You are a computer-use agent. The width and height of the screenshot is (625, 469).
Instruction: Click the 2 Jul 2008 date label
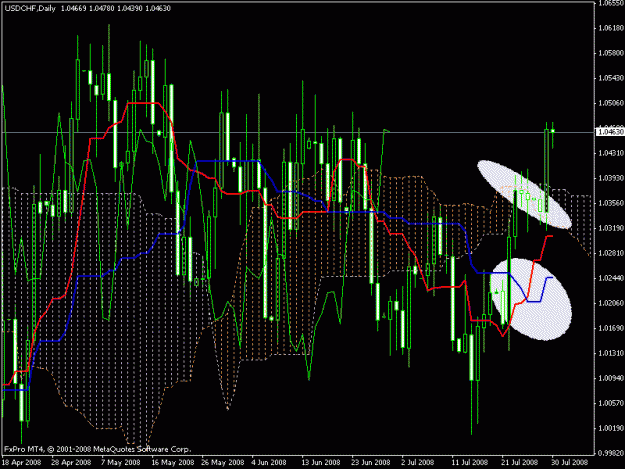tap(418, 462)
